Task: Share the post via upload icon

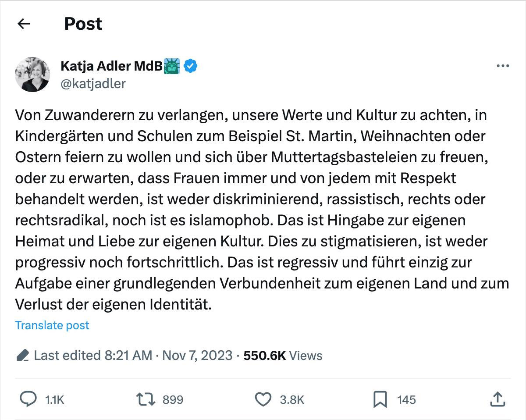Action: (497, 399)
